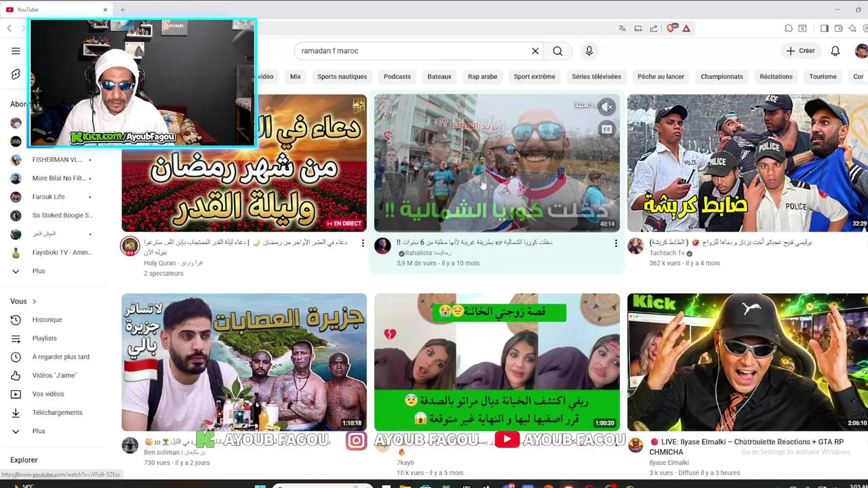Click the browser cast screen icon
868x488 pixels.
click(638, 28)
